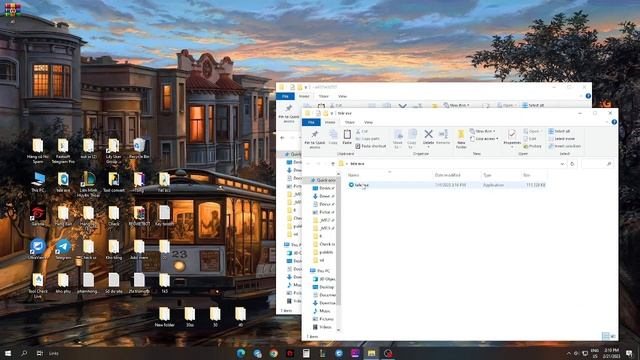The image size is (640, 360).
Task: Click the search box in front Explorer window
Action: pos(597,164)
